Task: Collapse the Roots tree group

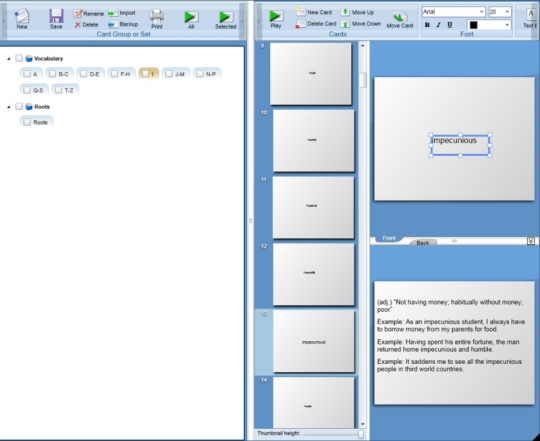Action: pos(9,107)
